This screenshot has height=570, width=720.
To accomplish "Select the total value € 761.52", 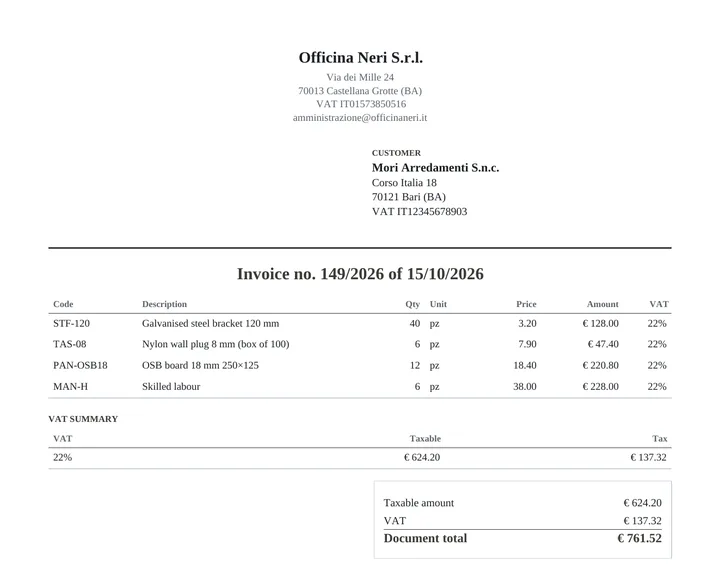I will point(640,538).
